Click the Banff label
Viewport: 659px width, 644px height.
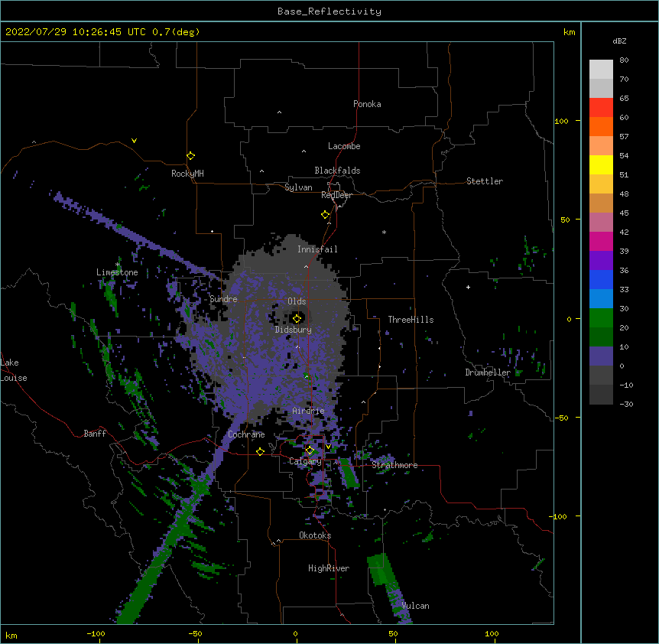[95, 434]
